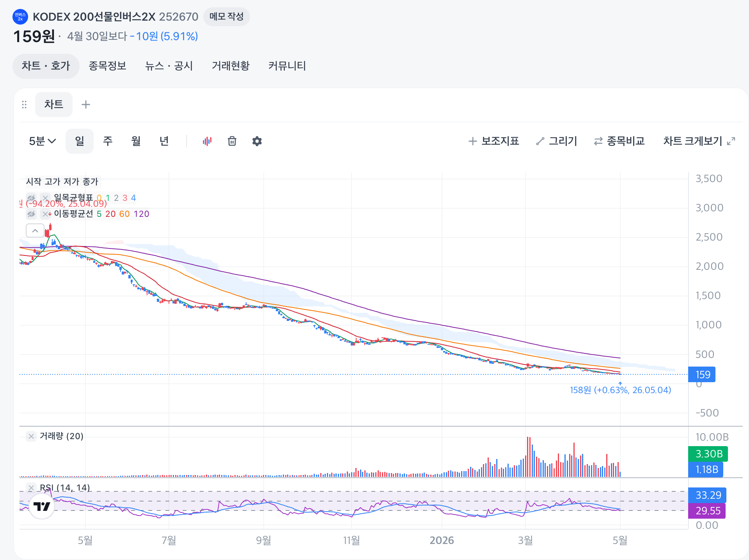
Task: Collapse the indicator legend chevron
Action: [35, 231]
